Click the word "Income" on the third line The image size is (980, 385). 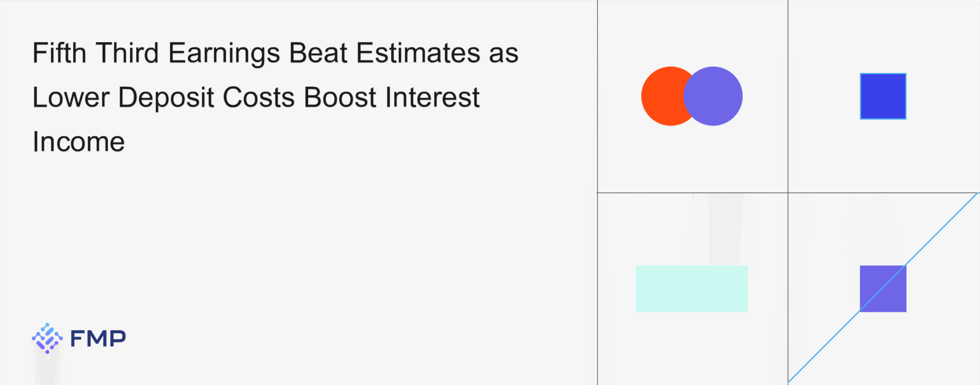(x=78, y=142)
